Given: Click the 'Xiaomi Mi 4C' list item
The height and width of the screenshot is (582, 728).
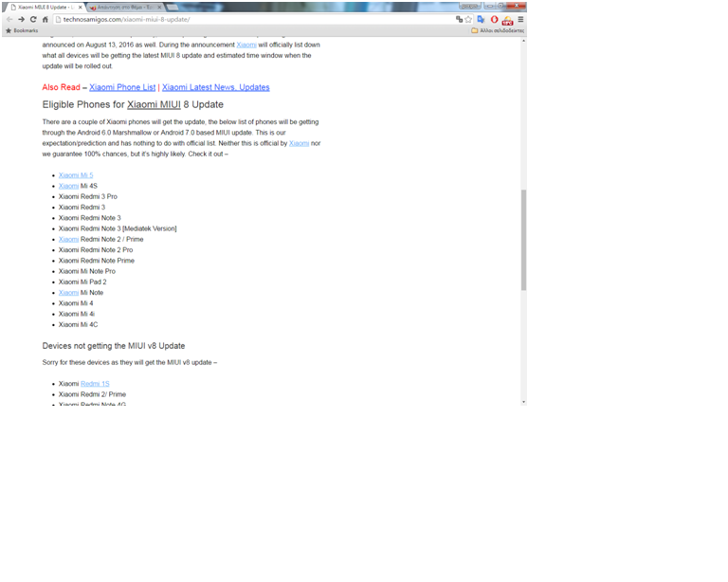Looking at the screenshot, I should pyautogui.click(x=78, y=325).
